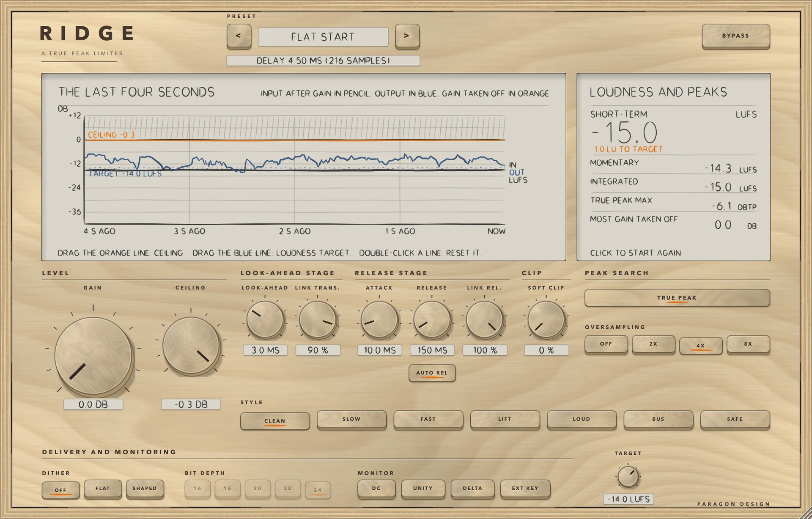Set oversampling to OFF
The width and height of the screenshot is (812, 519).
coord(606,344)
